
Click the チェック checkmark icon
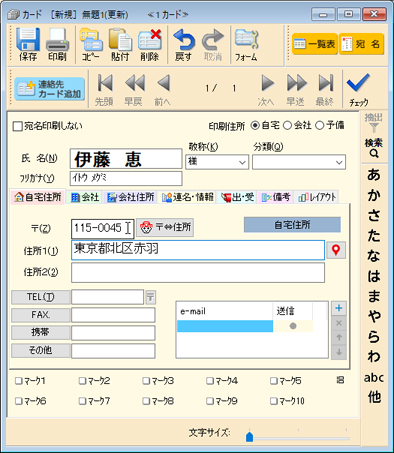pyautogui.click(x=358, y=83)
